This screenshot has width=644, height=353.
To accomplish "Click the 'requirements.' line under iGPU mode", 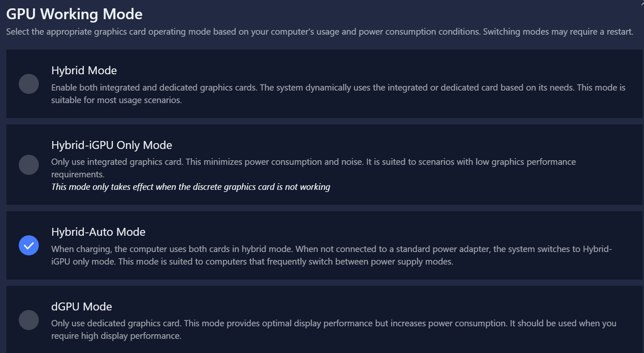I will [x=78, y=174].
